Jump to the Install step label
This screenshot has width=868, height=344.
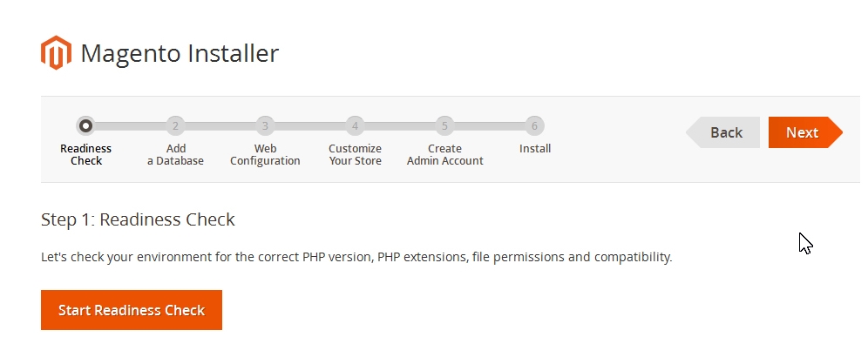click(535, 149)
